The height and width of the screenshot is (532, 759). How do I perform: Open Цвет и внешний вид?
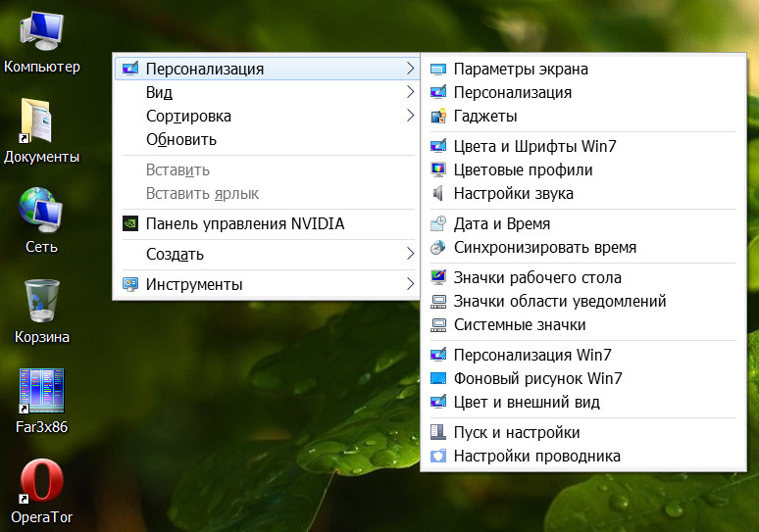click(x=583, y=402)
